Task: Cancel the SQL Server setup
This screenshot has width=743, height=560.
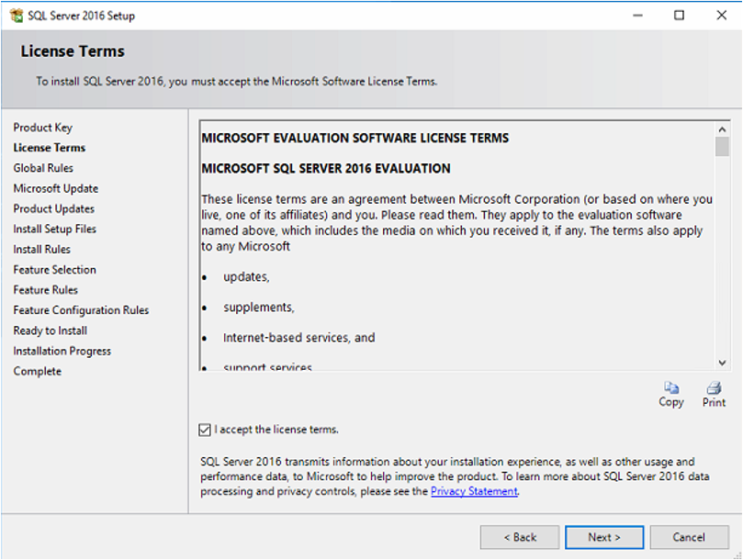Action: (689, 537)
